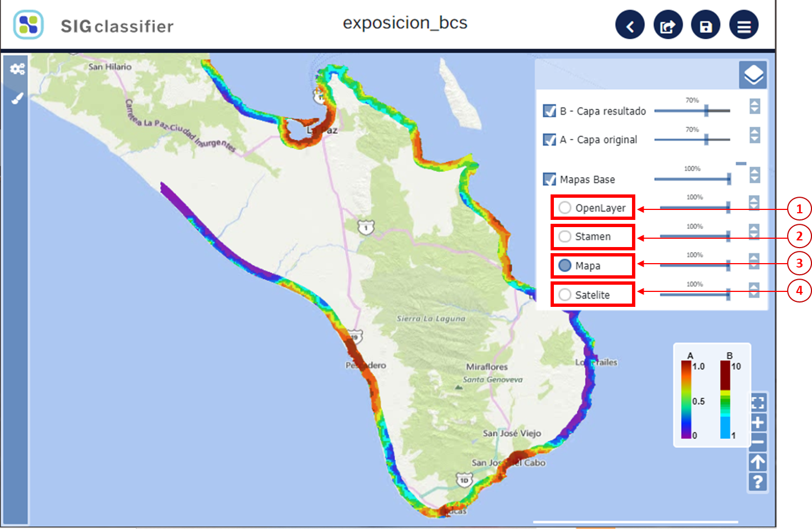Select the OpenLayer base map radio

coord(564,208)
